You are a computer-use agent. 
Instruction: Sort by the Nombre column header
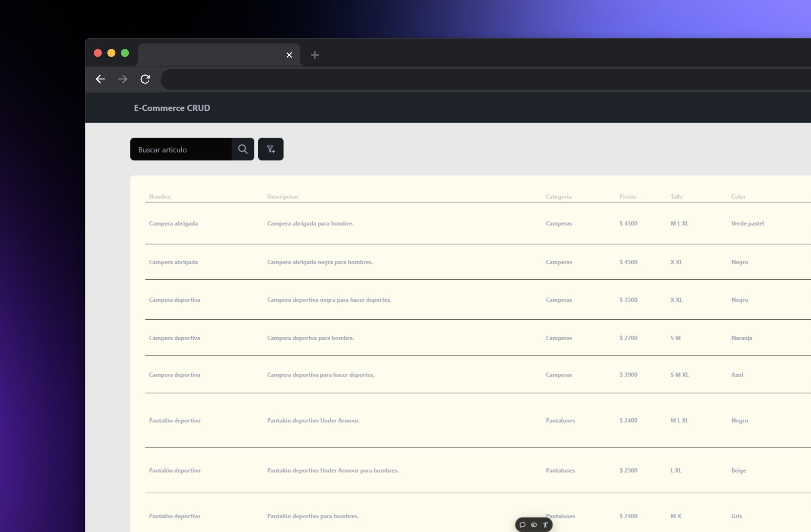click(x=160, y=197)
